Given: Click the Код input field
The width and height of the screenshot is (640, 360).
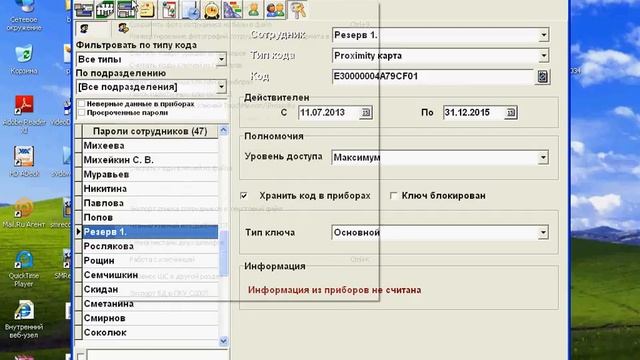Looking at the screenshot, I should click(x=433, y=76).
